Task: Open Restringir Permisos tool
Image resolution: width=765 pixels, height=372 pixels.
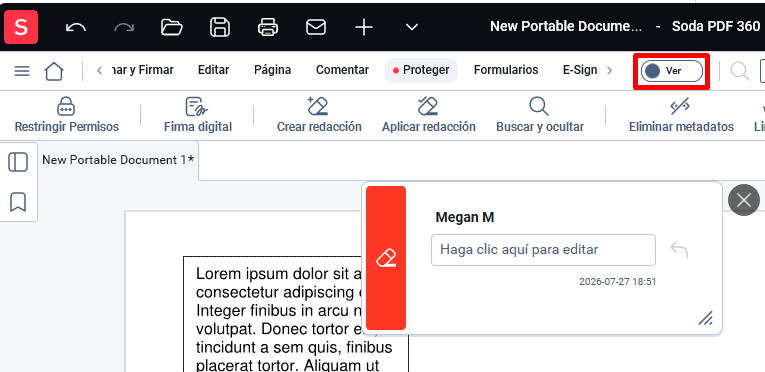Action: pyautogui.click(x=67, y=115)
